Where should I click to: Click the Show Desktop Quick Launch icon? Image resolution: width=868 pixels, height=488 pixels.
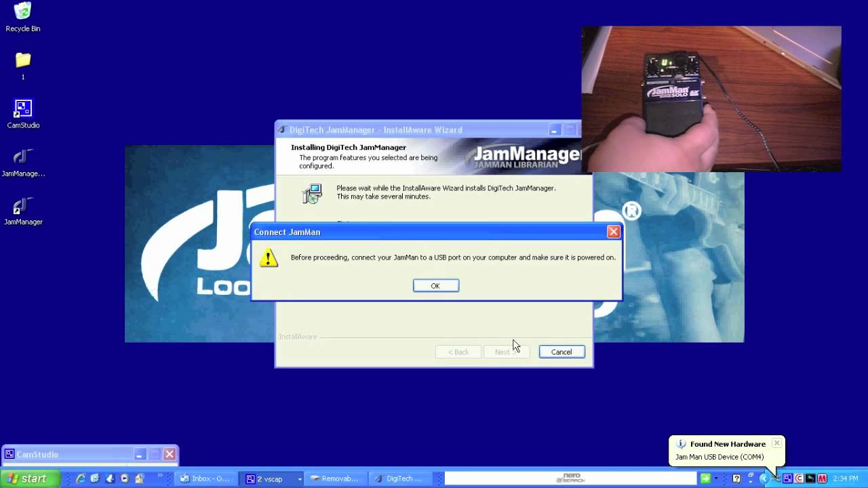[x=110, y=479]
